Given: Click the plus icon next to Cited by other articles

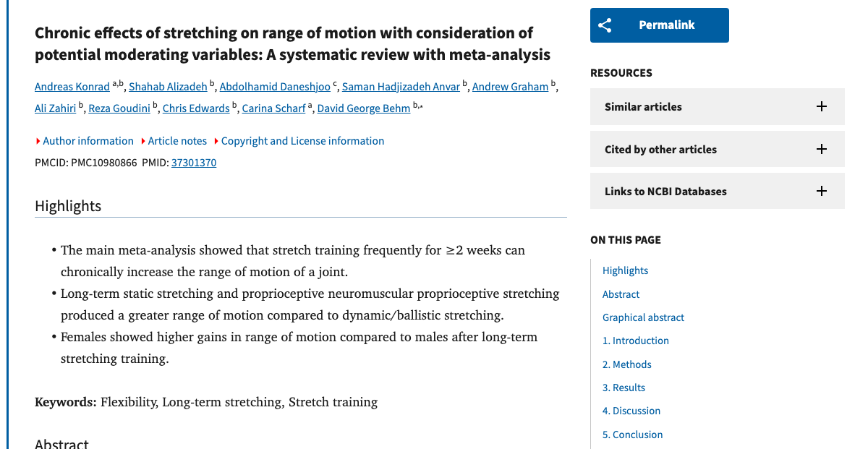Looking at the screenshot, I should click(x=821, y=149).
